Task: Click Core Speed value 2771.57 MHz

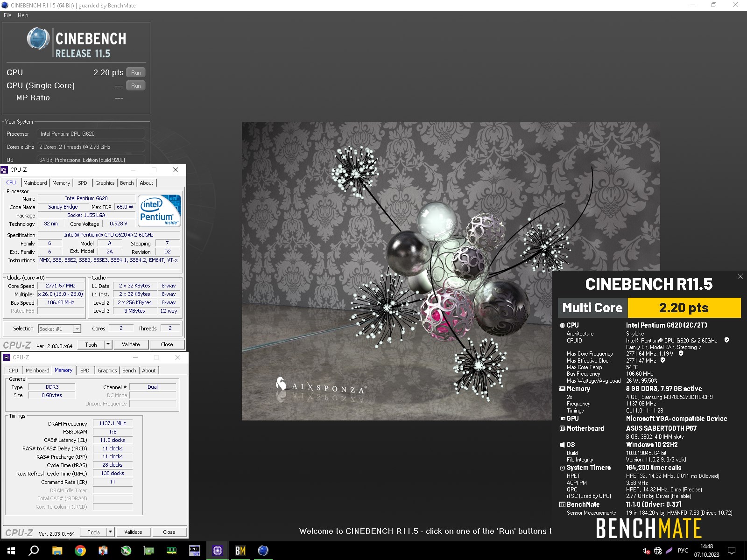Action: click(61, 286)
